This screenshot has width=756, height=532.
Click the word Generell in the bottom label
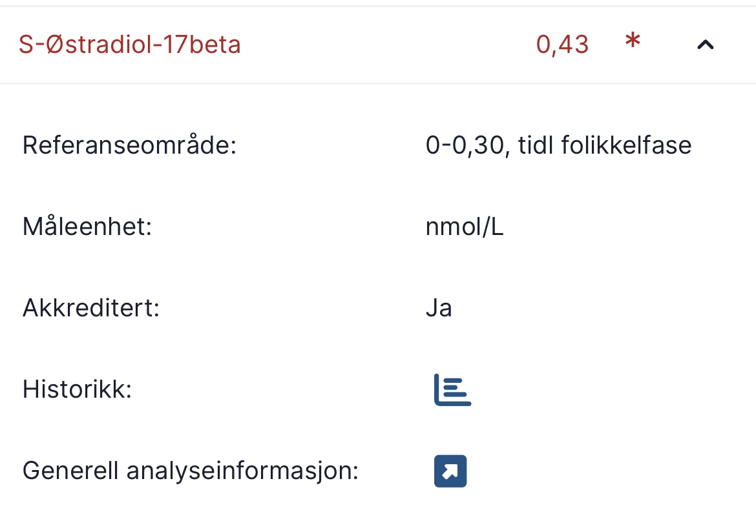click(x=70, y=471)
